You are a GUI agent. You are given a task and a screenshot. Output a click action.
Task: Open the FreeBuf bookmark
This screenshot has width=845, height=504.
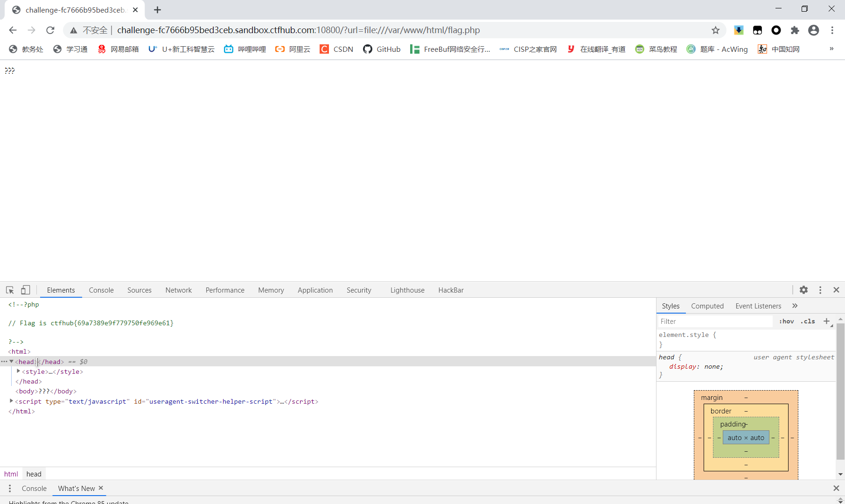coord(450,49)
